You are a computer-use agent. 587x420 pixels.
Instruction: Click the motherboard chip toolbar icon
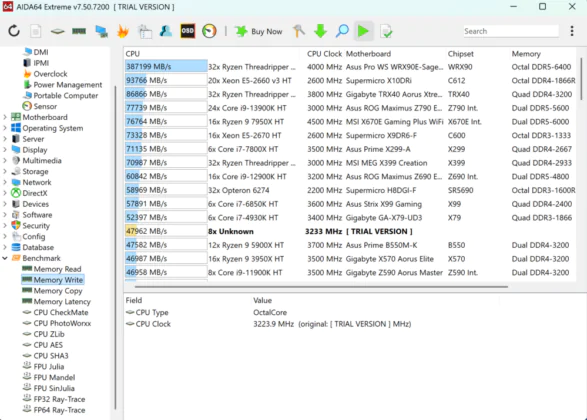57,31
